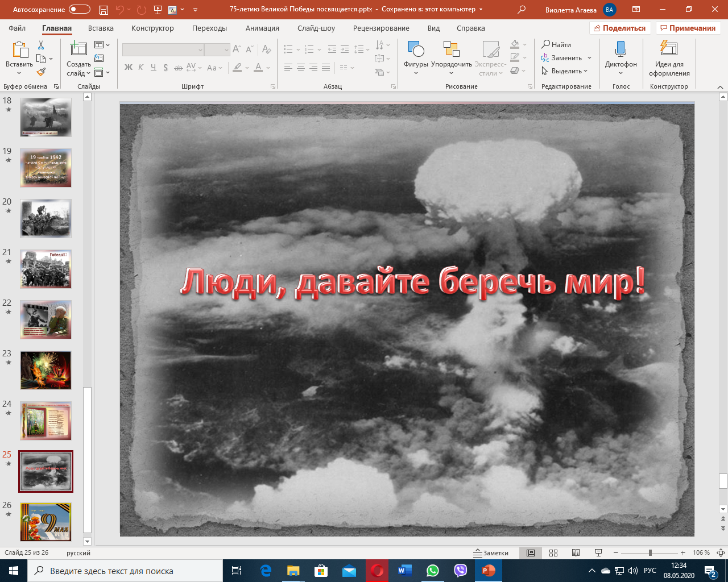The image size is (728, 582).
Task: Open WhatsApp from the taskbar
Action: (x=433, y=571)
